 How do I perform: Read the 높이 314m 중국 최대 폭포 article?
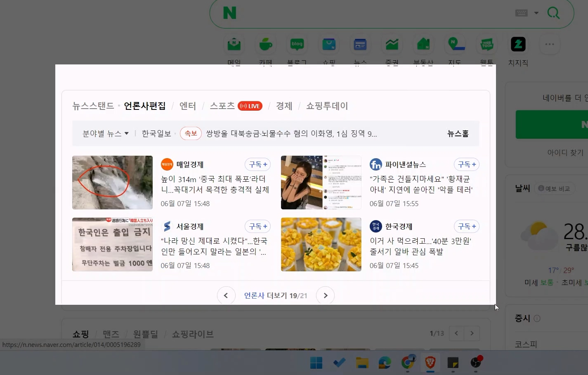coord(215,184)
